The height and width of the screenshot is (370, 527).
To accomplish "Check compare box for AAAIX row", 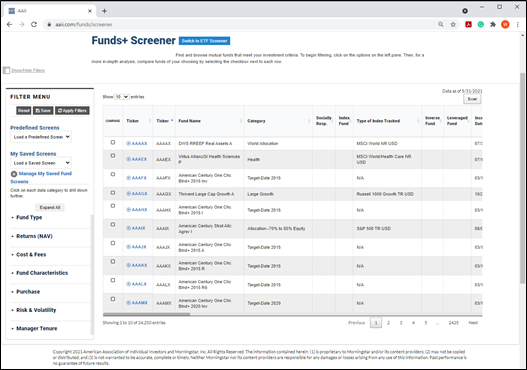I will coord(113,224).
